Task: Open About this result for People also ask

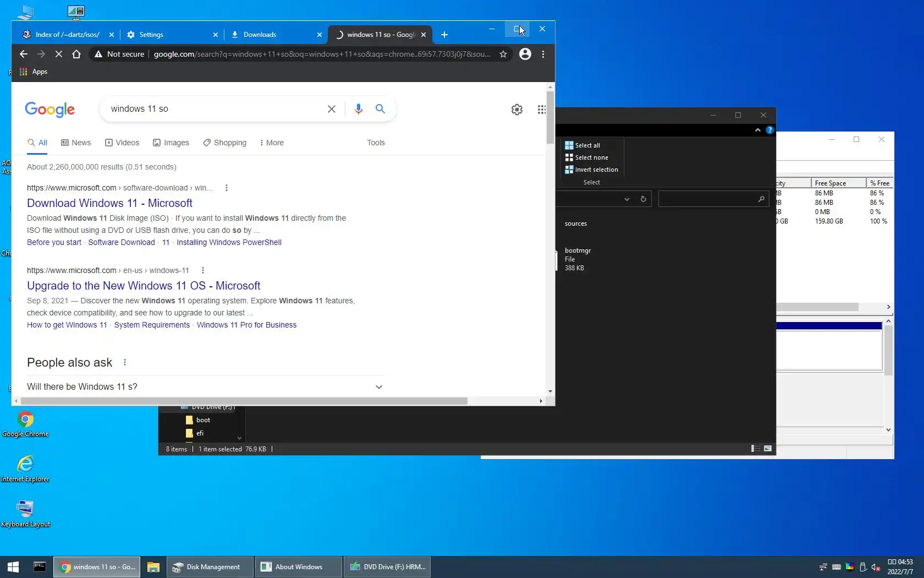Action: tap(125, 362)
